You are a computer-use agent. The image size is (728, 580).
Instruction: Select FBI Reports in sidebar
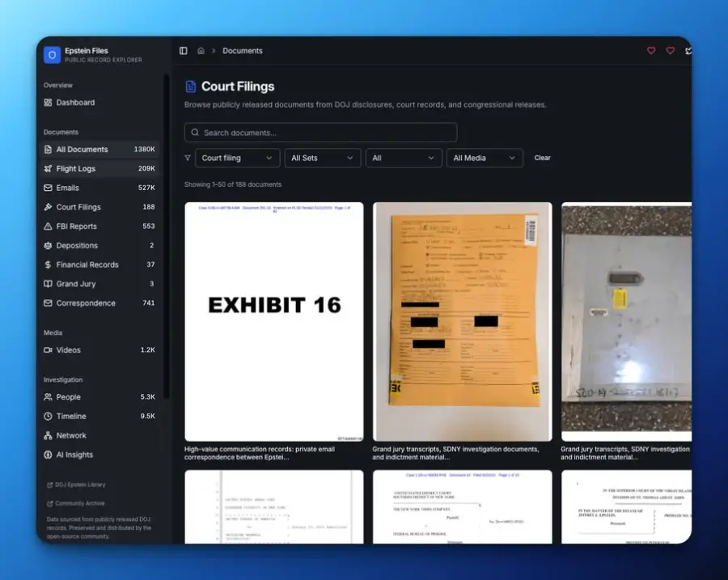click(x=99, y=226)
